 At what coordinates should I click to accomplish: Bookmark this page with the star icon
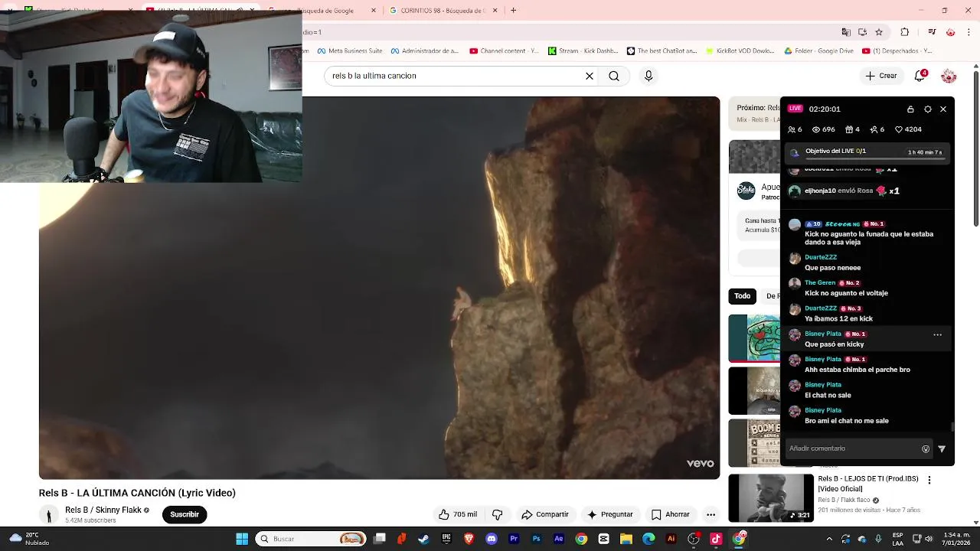[x=879, y=32]
